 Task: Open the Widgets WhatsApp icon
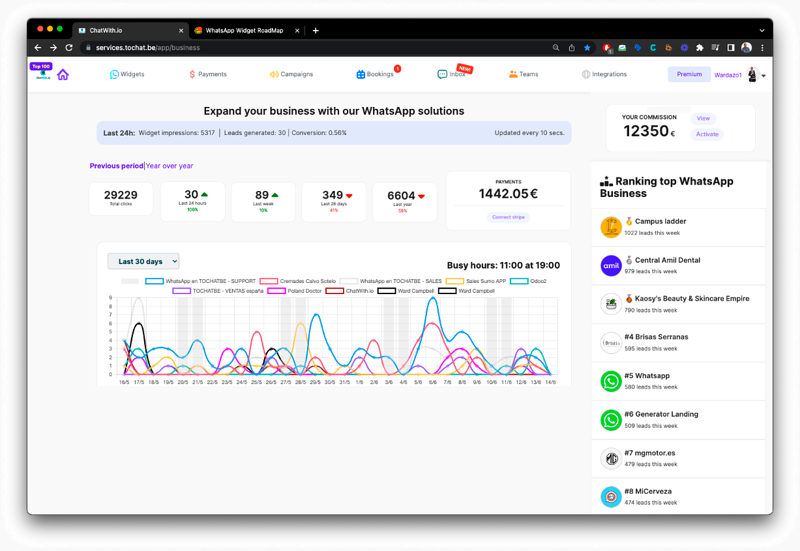pyautogui.click(x=114, y=74)
